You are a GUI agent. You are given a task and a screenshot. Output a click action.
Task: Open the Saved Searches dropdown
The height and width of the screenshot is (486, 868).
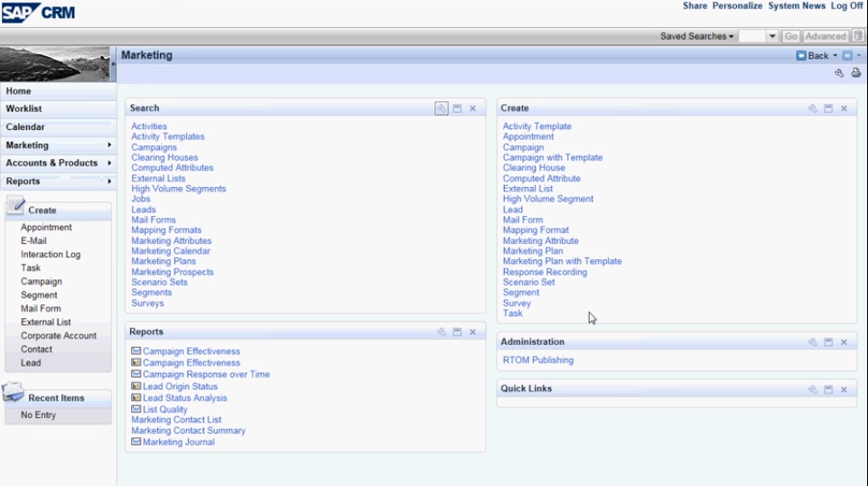pos(696,36)
